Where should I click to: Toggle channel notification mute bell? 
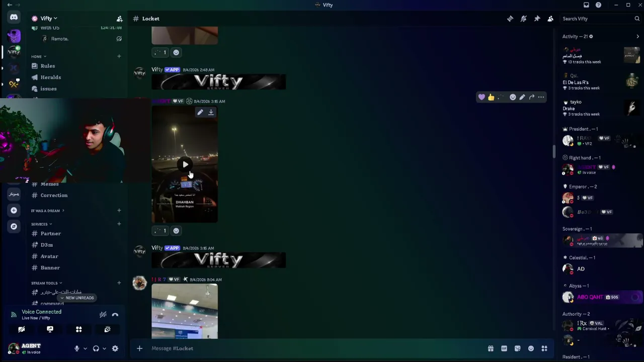click(524, 19)
